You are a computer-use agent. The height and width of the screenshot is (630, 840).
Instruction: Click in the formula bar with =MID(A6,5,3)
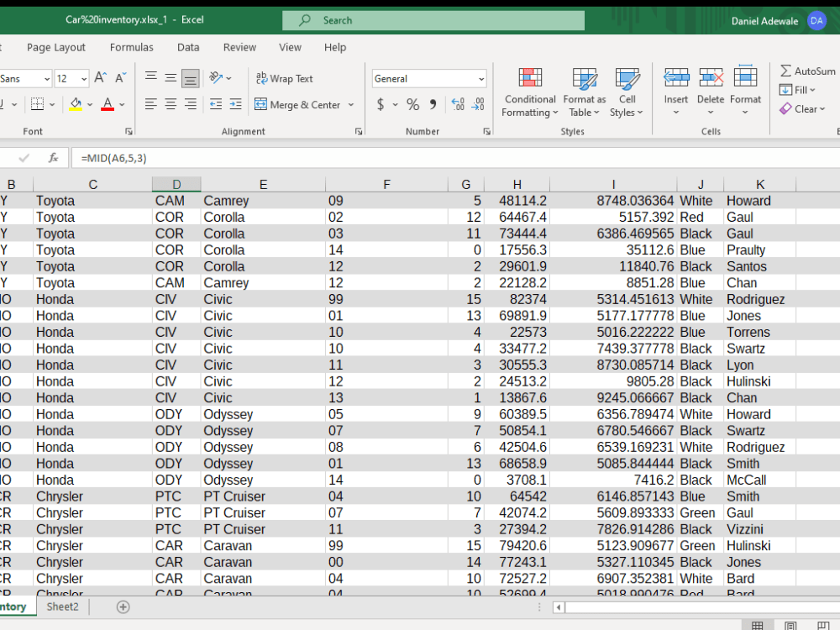pyautogui.click(x=455, y=158)
